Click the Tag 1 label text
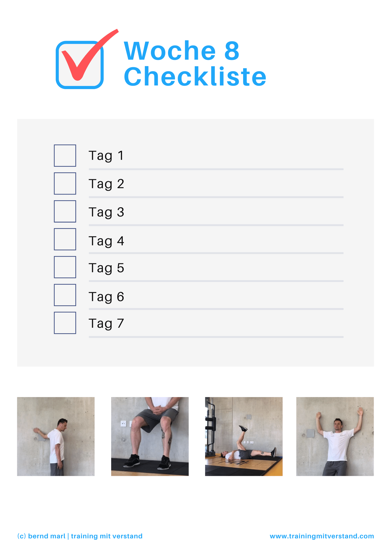This screenshot has height=555, width=392. [106, 156]
